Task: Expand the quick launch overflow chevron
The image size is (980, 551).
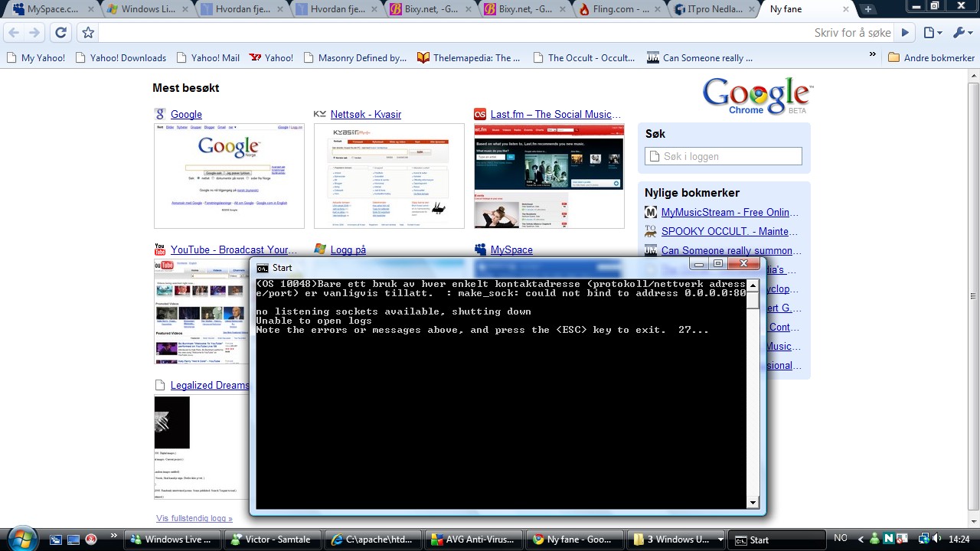Action: pos(114,536)
